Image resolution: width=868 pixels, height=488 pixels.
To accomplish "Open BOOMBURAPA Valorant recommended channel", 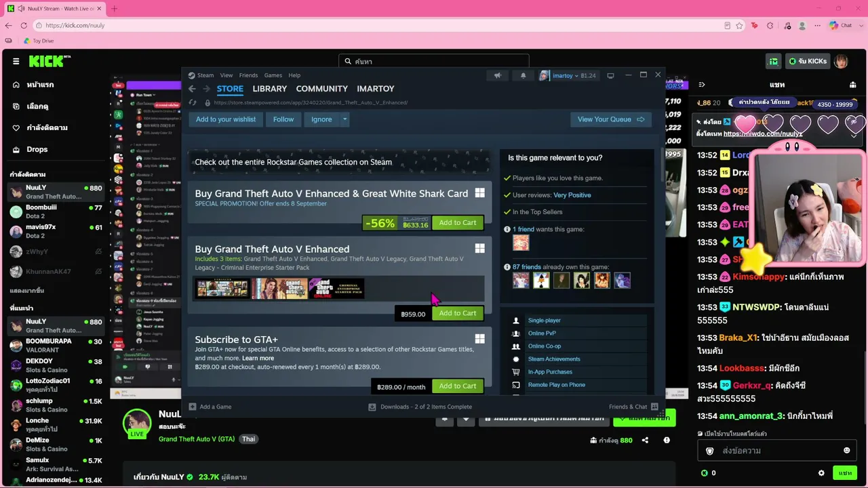I will 56,346.
